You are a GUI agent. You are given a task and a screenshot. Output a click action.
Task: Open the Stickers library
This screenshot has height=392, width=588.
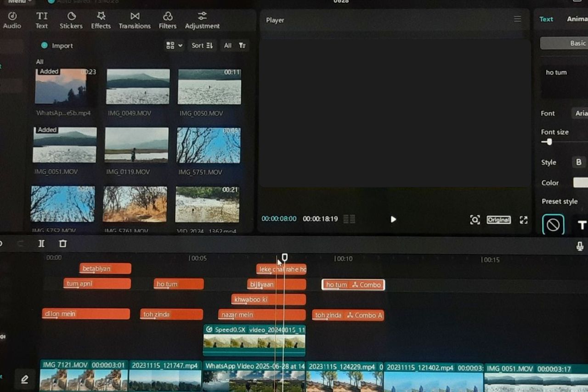click(x=71, y=20)
